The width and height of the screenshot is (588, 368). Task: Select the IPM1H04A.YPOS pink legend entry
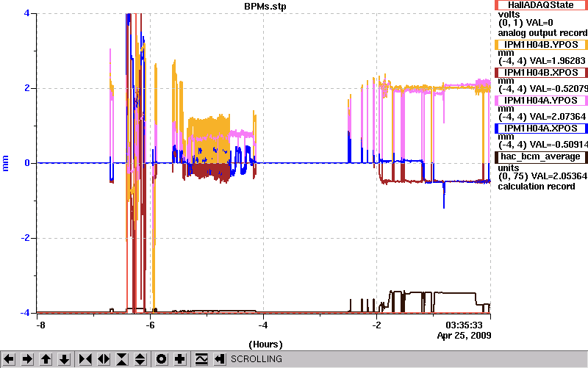[x=541, y=101]
